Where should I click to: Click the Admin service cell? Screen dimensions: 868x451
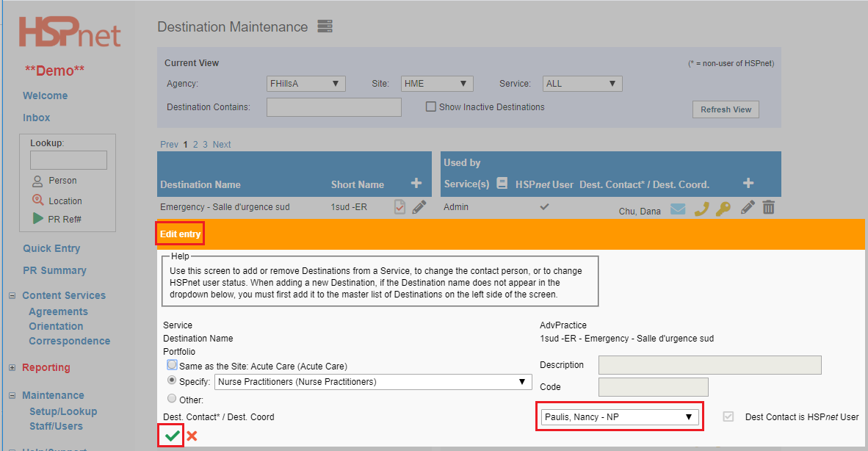455,207
